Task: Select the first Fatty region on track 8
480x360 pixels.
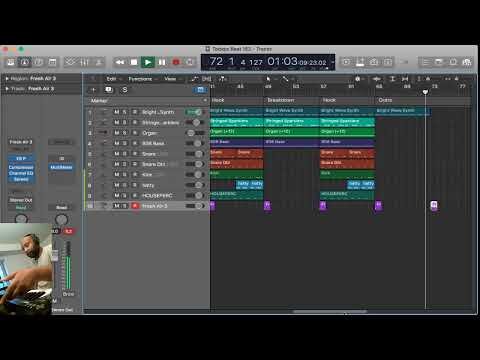Action: pyautogui.click(x=243, y=185)
